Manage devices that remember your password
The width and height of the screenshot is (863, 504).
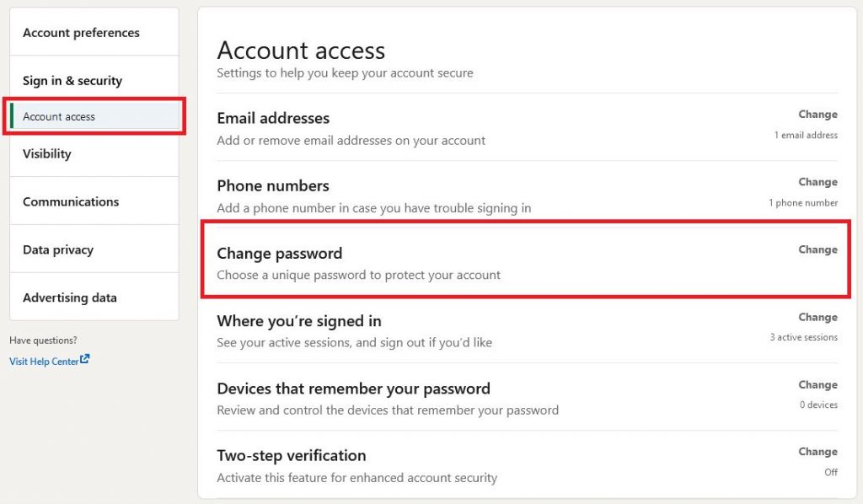(817, 384)
